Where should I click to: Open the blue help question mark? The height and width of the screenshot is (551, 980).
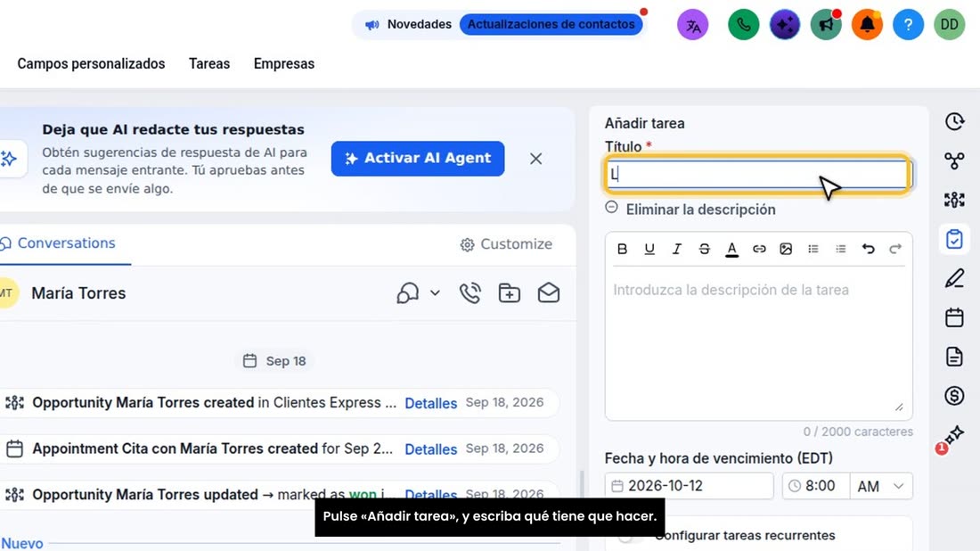[908, 25]
